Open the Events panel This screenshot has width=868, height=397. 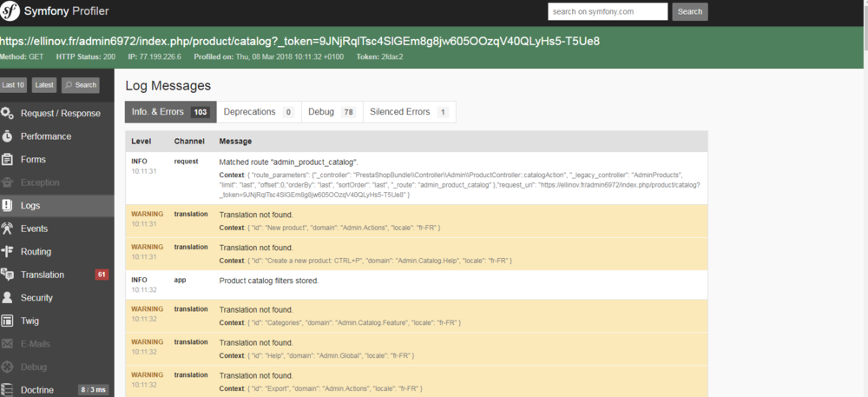[x=57, y=228]
